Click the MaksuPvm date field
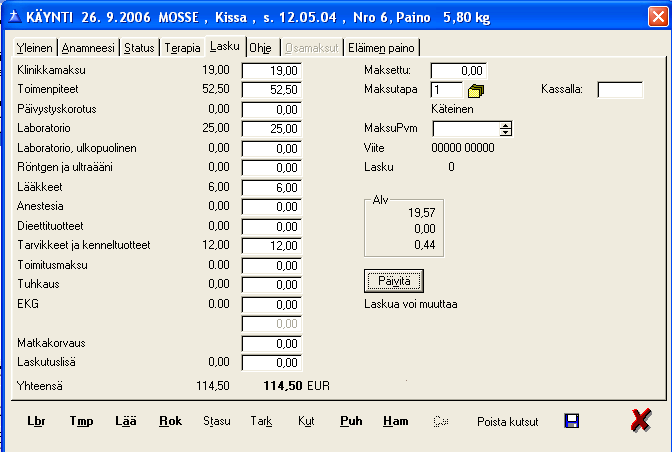 click(x=466, y=129)
